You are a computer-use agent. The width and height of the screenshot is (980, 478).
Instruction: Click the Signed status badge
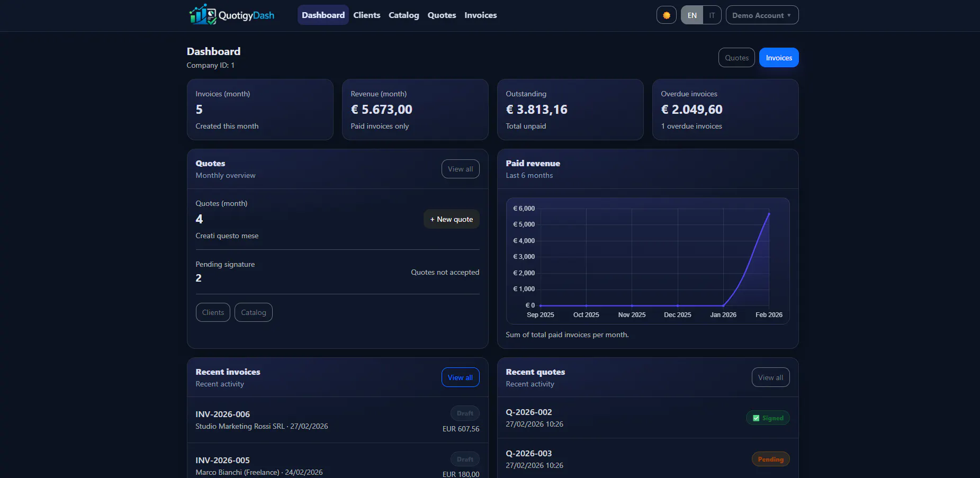(768, 418)
